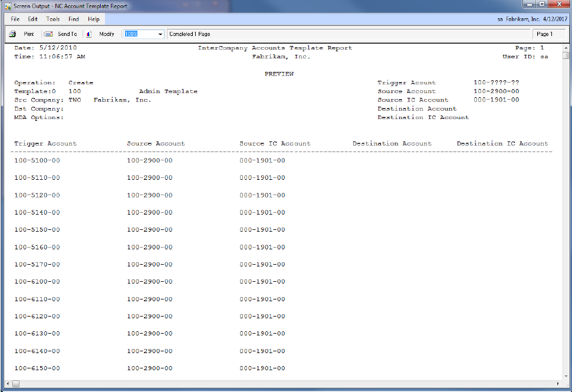Click the Send To envelope icon
The height and width of the screenshot is (392, 572).
point(48,34)
